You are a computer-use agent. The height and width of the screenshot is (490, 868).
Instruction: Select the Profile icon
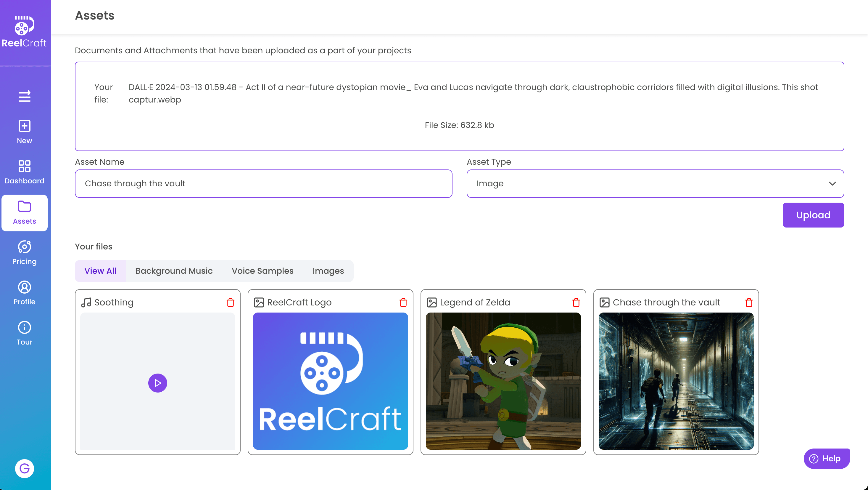24,287
